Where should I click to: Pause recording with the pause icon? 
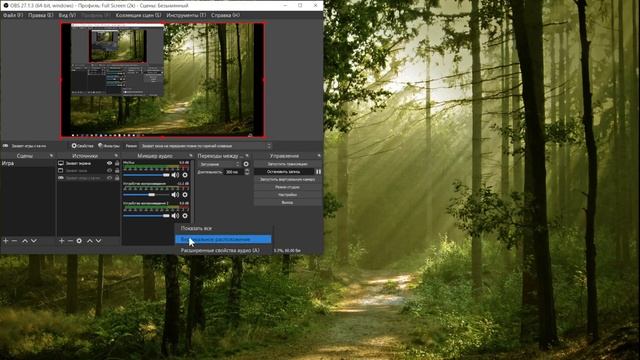point(318,172)
